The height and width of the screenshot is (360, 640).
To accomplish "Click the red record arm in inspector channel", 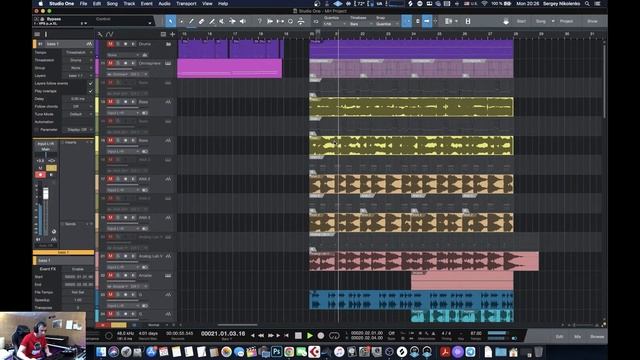I will pyautogui.click(x=40, y=175).
